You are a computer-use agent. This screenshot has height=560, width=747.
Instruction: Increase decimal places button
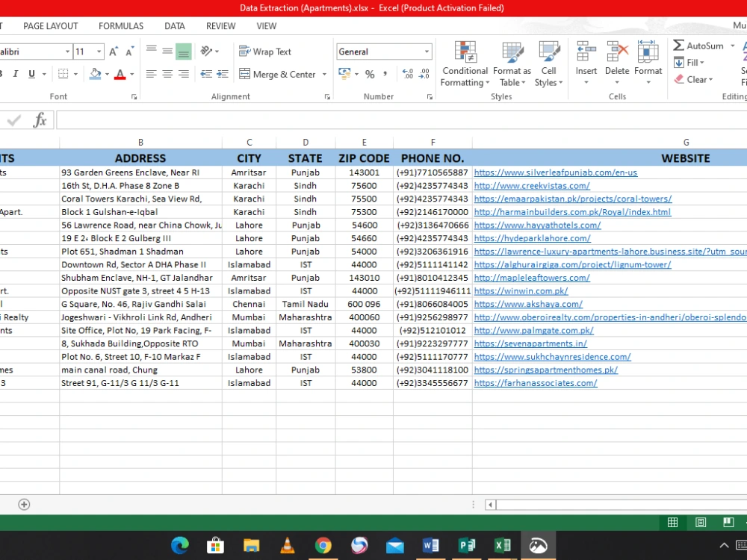(x=408, y=74)
